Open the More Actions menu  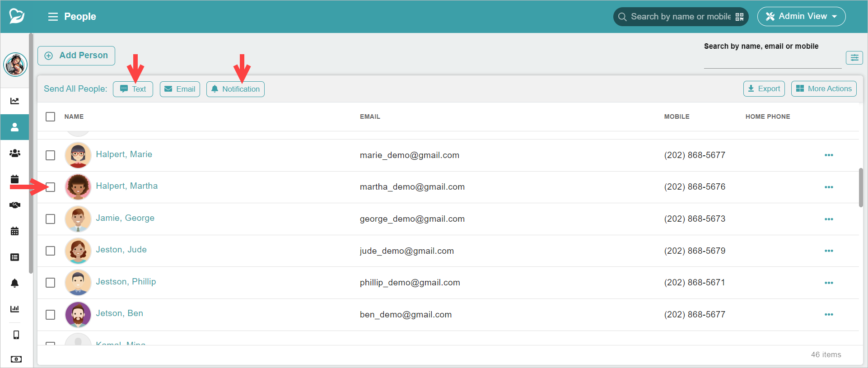point(824,89)
